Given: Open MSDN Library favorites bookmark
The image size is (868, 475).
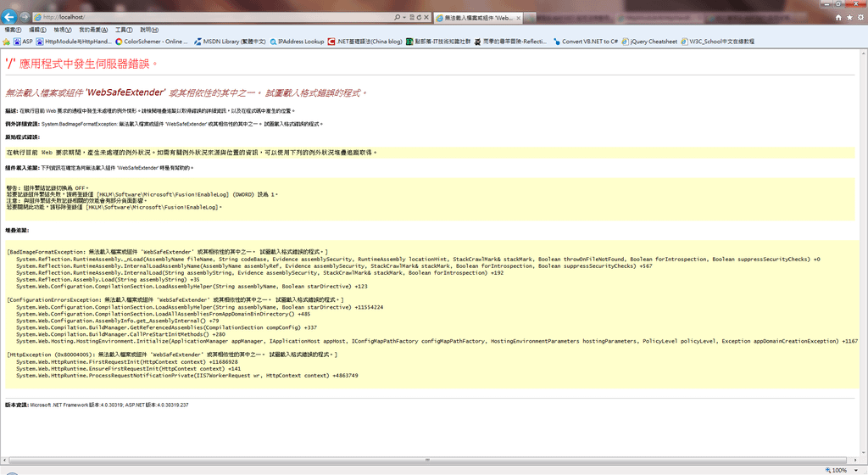Looking at the screenshot, I should (230, 42).
